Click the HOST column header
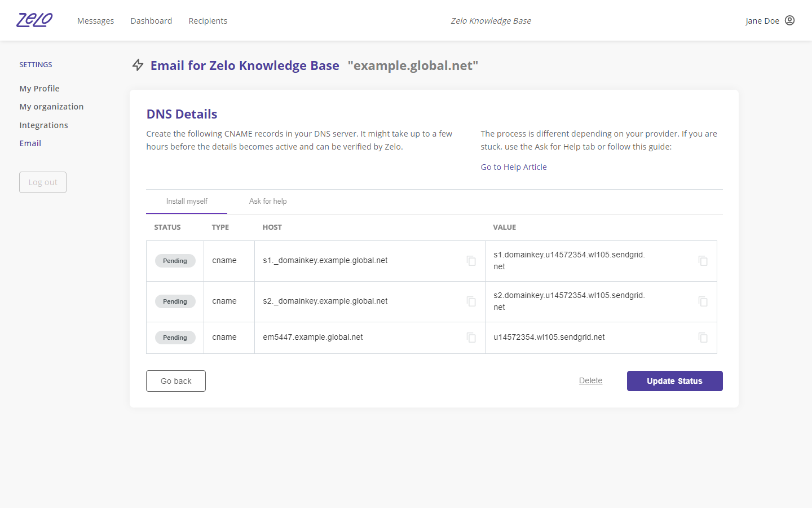This screenshot has width=812, height=508. point(272,227)
